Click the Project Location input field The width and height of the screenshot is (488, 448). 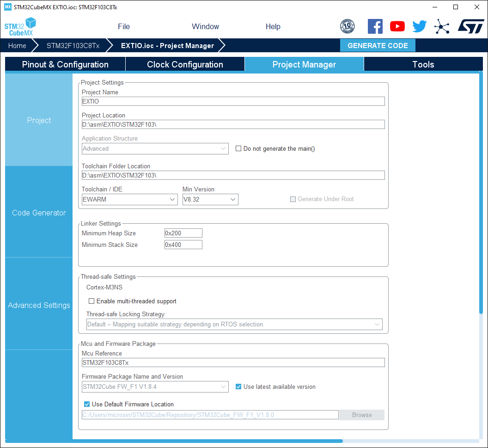coord(233,124)
